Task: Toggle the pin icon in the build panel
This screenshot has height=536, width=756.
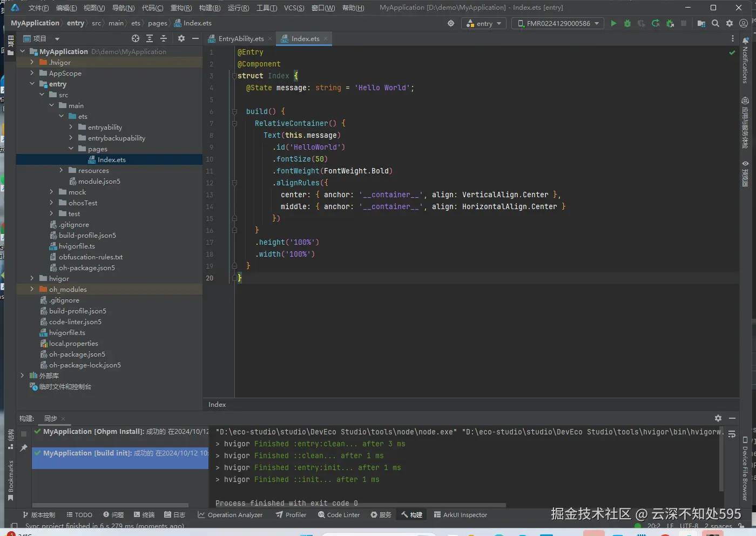Action: [x=24, y=448]
